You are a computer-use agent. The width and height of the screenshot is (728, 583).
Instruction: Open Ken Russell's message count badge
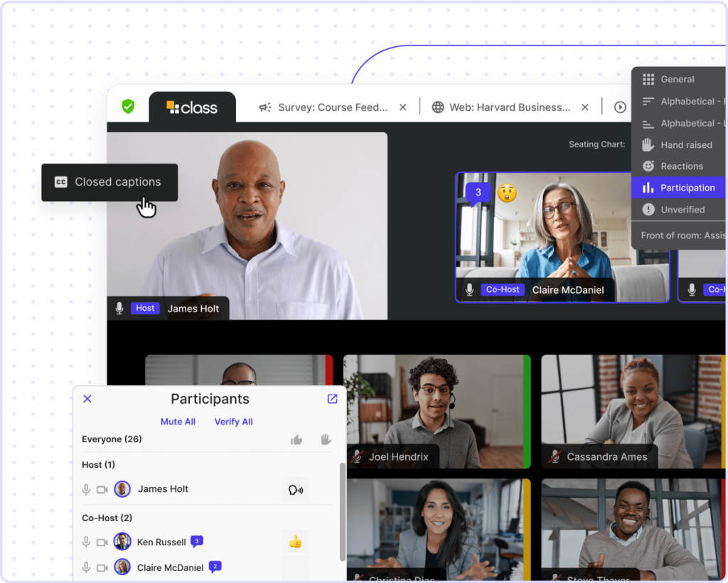(x=196, y=541)
